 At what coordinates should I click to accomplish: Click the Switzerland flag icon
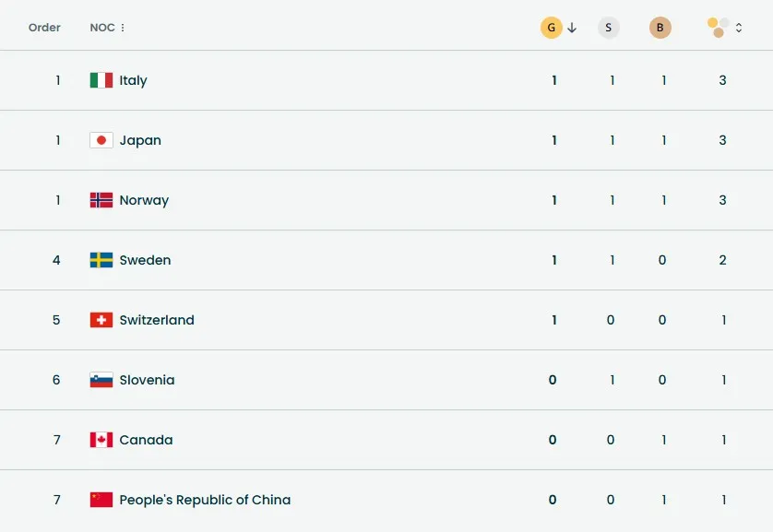pyautogui.click(x=101, y=320)
